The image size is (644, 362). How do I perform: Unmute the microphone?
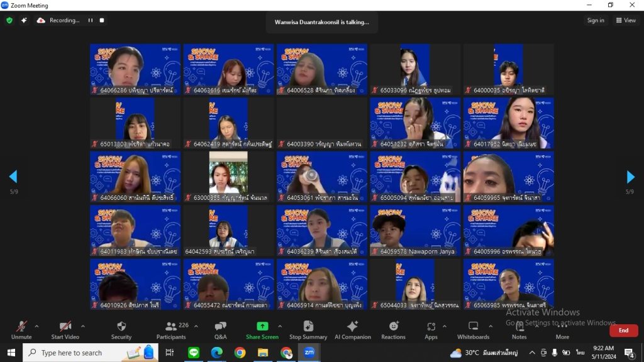coord(21,331)
